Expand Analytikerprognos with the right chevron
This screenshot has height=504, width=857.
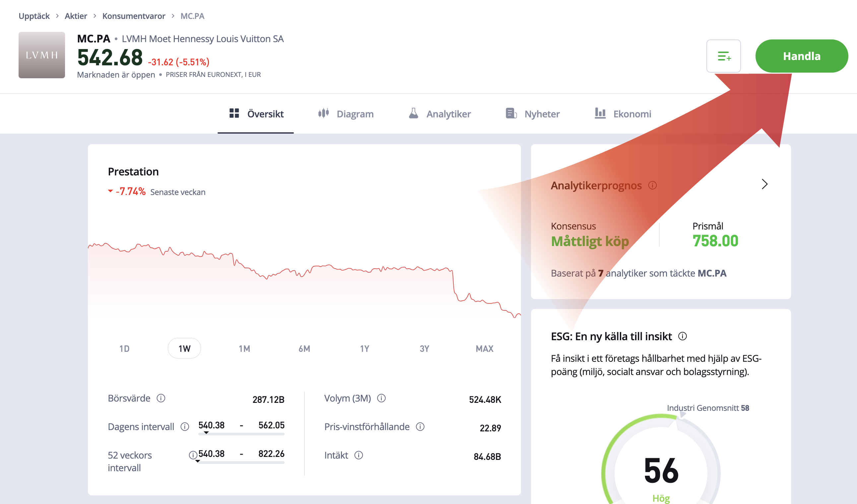point(764,184)
